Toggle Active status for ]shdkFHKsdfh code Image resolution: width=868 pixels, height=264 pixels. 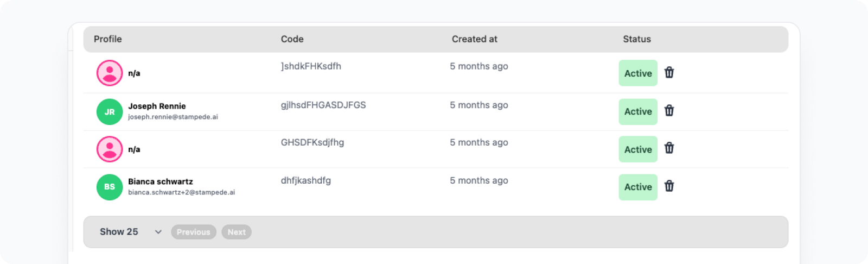pos(638,73)
